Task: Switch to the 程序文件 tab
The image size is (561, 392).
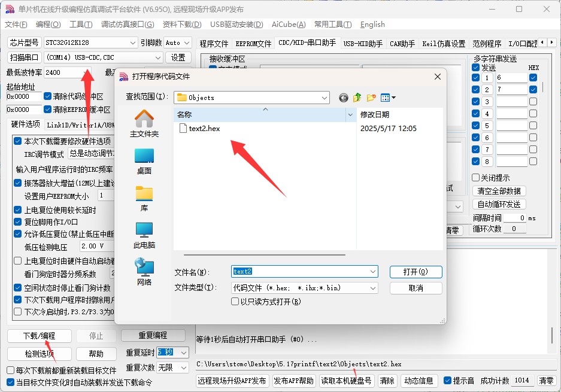Action: (x=214, y=44)
